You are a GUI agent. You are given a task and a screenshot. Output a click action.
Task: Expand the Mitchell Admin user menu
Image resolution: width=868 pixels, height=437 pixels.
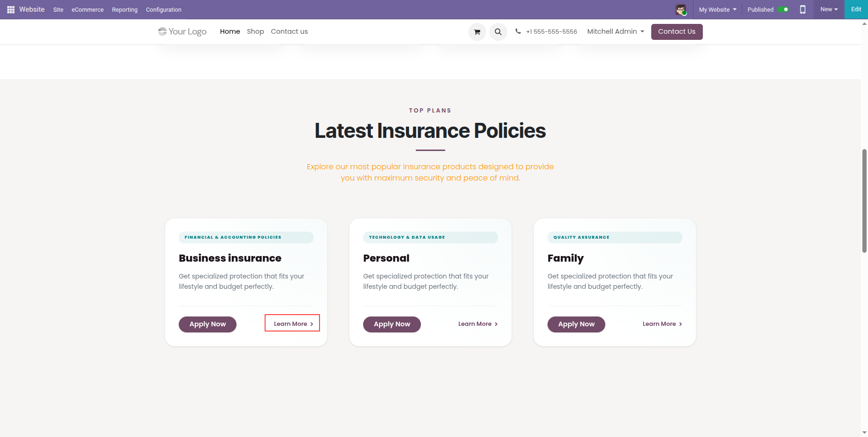[616, 31]
